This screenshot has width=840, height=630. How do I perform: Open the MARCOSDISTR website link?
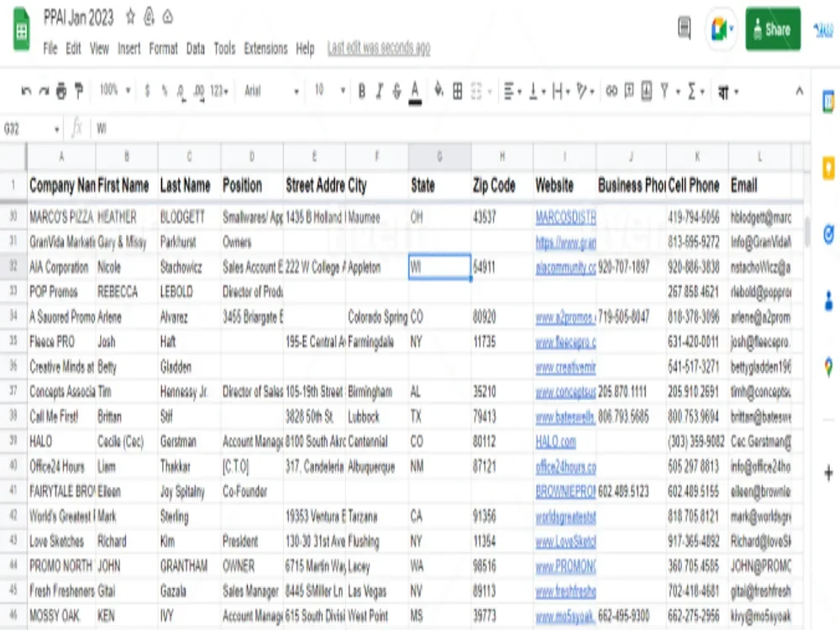565,217
